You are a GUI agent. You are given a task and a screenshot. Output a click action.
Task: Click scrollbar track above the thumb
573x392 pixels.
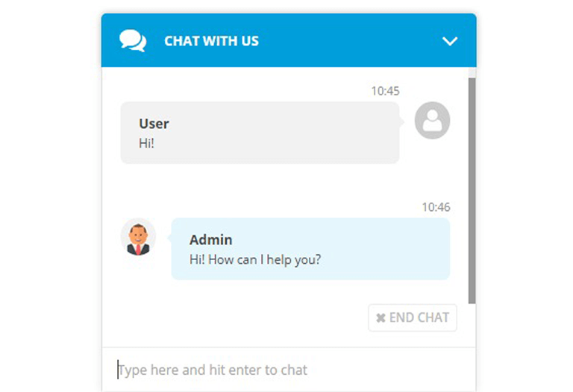pos(472,72)
